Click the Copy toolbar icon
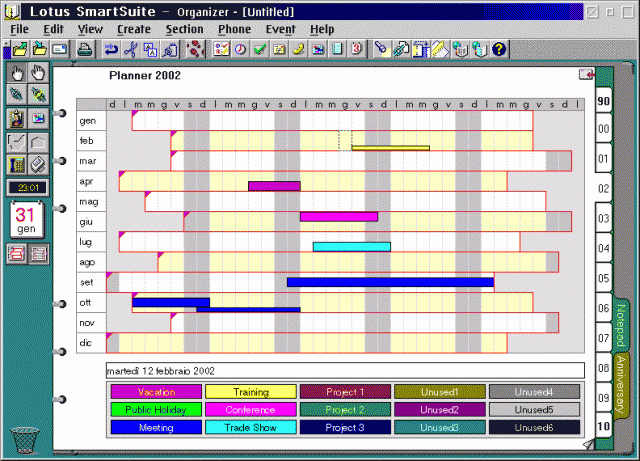This screenshot has width=640, height=461. point(150,49)
